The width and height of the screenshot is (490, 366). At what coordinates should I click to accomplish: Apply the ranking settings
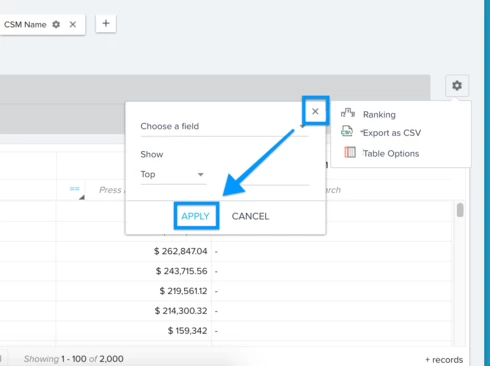click(x=196, y=216)
